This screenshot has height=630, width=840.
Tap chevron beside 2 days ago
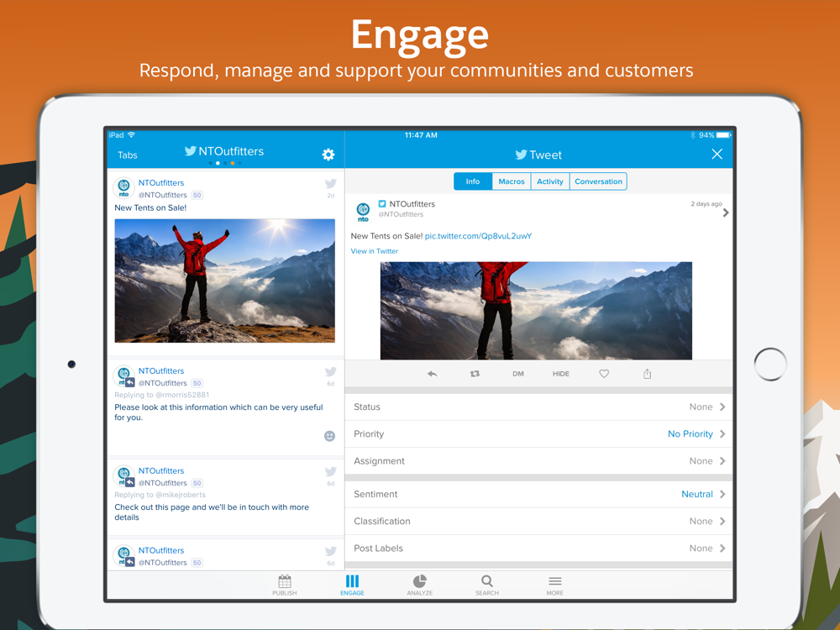pos(726,213)
